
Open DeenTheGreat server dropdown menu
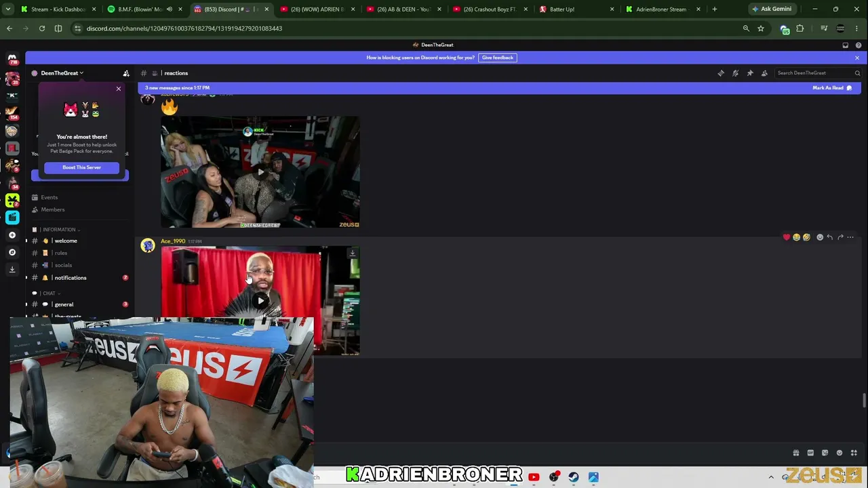pos(62,73)
